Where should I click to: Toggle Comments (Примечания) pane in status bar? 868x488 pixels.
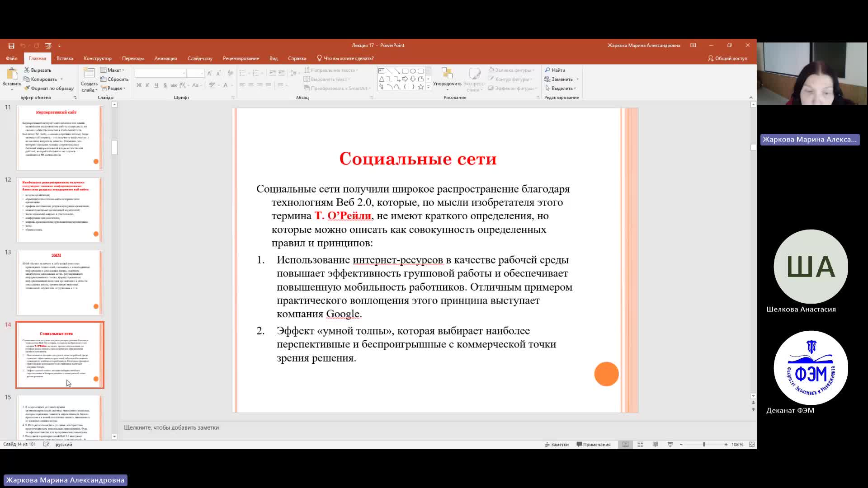coord(594,445)
